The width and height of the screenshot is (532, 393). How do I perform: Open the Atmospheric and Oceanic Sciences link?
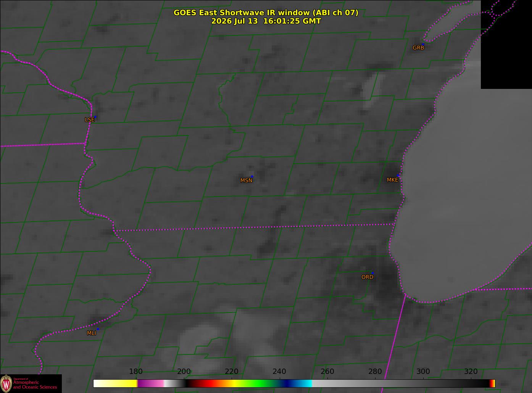[35, 385]
